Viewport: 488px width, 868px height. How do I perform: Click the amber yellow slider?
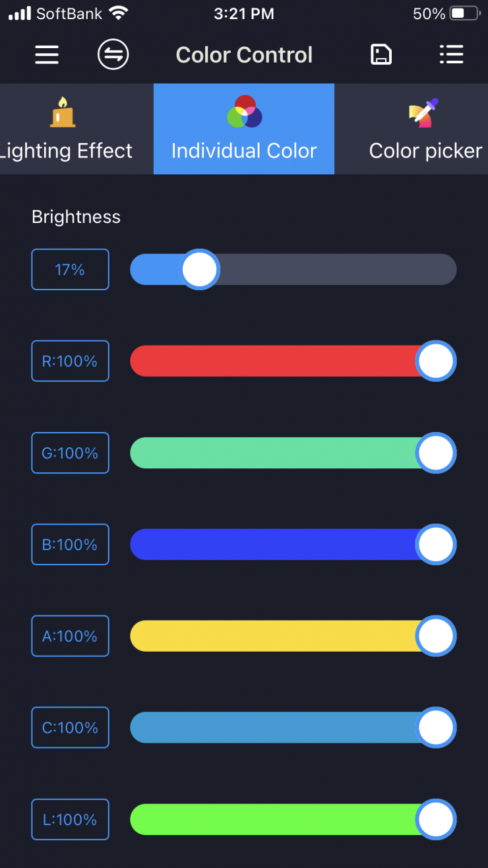[277, 636]
